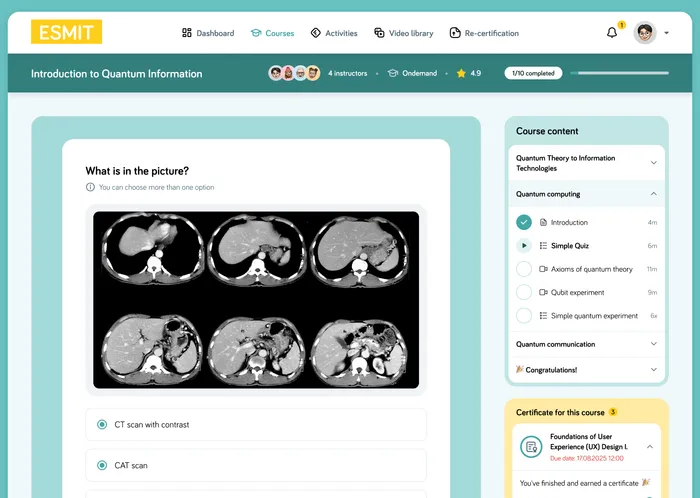Collapse the Quantum computing section
700x498 pixels.
pos(586,194)
